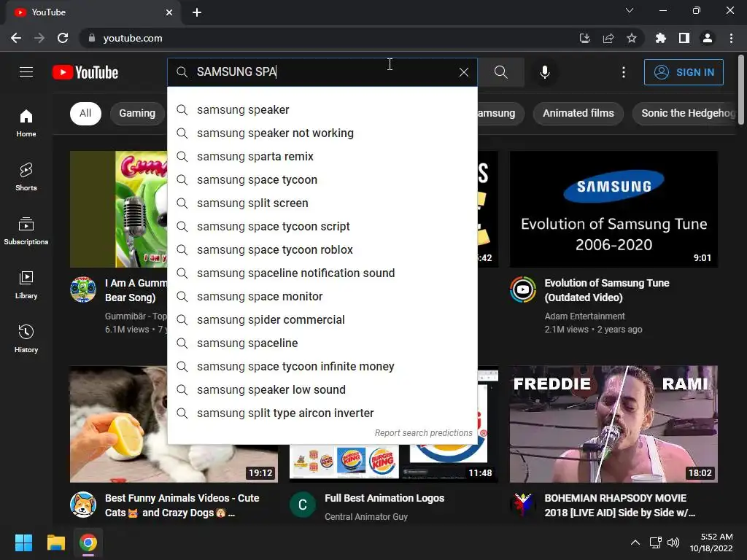
Task: Click the install app icon in address bar
Action: (584, 38)
